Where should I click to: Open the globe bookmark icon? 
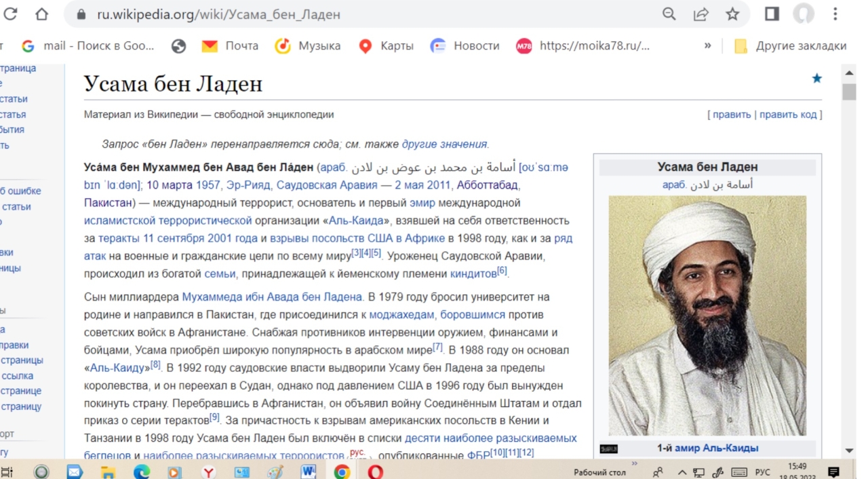(x=179, y=45)
